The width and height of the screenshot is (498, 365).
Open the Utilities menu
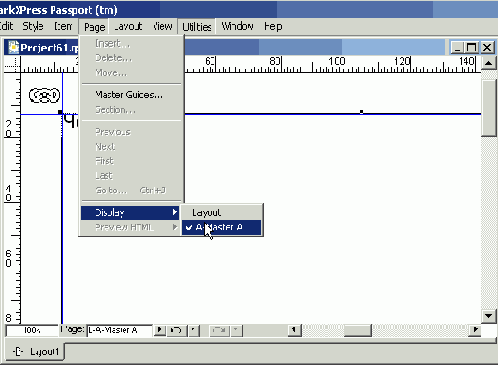tap(197, 26)
